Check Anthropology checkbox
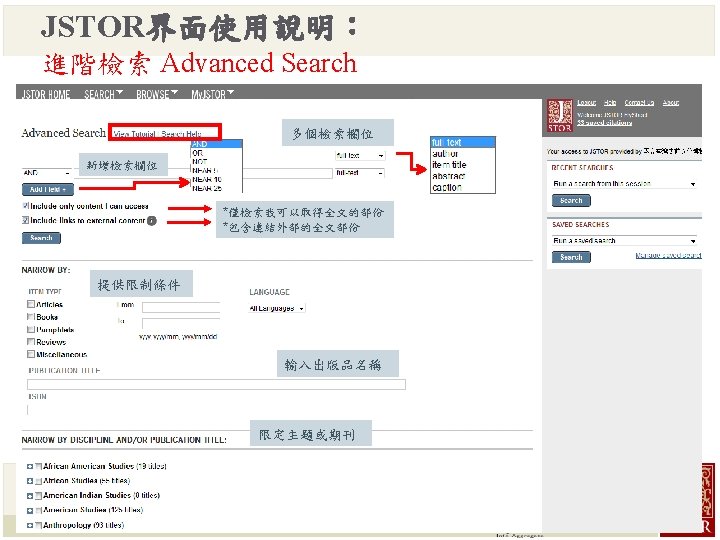Image resolution: width=720 pixels, height=540 pixels. [x=39, y=525]
